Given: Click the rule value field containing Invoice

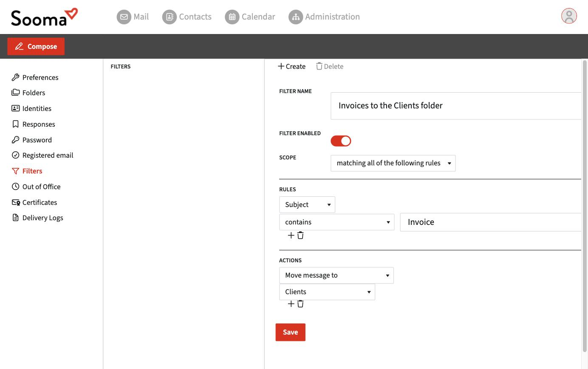Looking at the screenshot, I should click(490, 222).
